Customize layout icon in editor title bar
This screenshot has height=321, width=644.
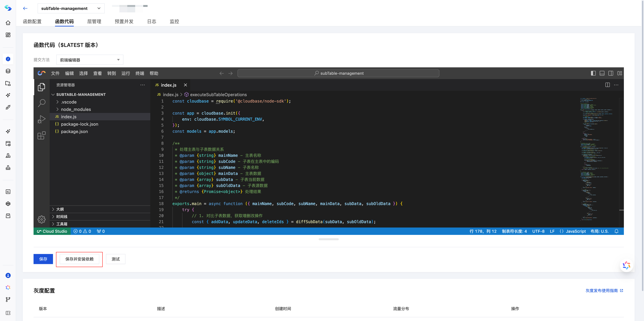pyautogui.click(x=620, y=73)
